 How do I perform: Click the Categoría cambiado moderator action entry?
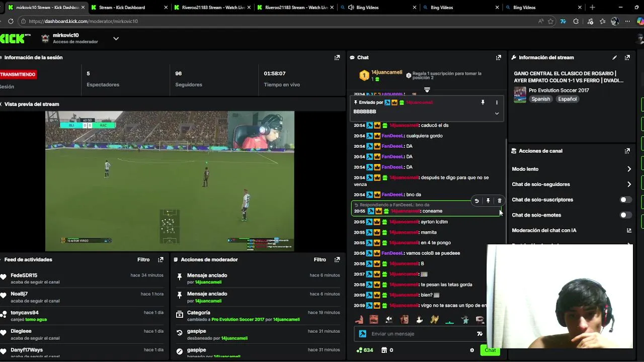click(x=259, y=316)
